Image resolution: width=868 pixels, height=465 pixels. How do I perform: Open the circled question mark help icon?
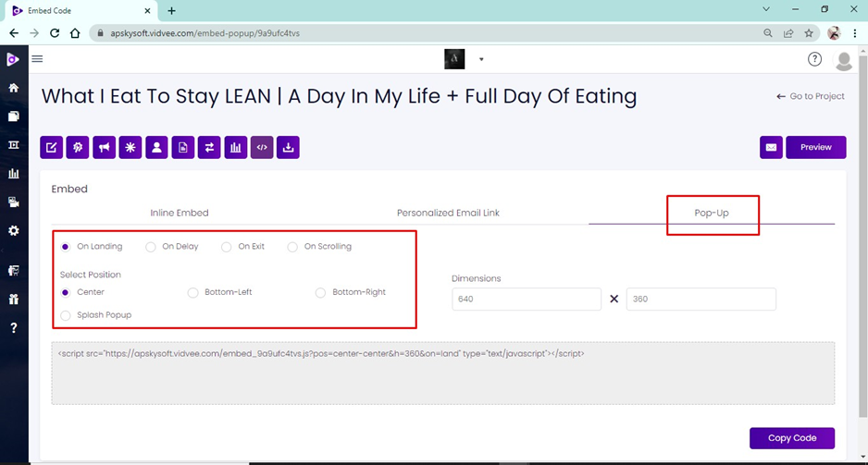coord(814,59)
